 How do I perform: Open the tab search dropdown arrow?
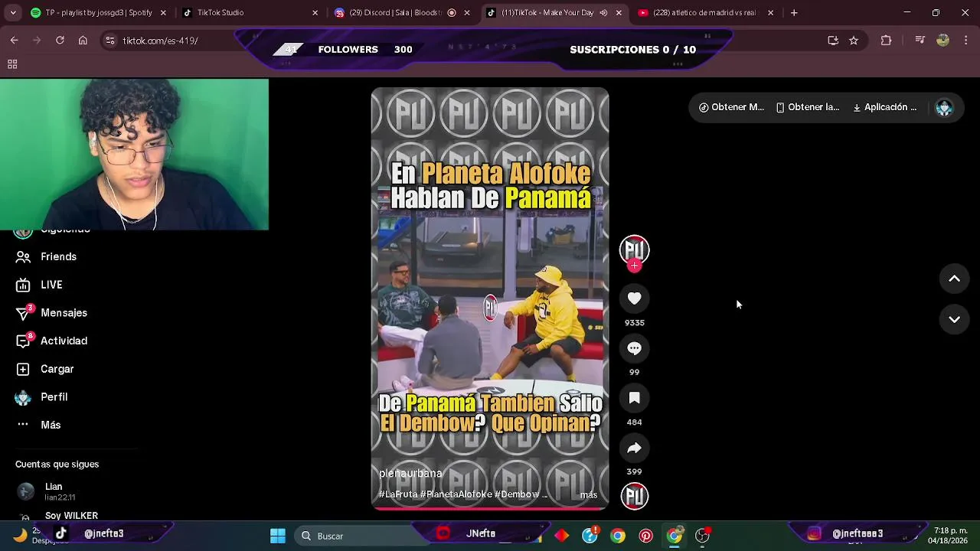(13, 13)
